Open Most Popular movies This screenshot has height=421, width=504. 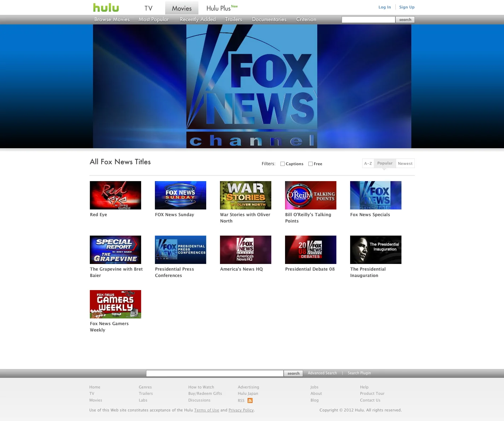tap(153, 19)
